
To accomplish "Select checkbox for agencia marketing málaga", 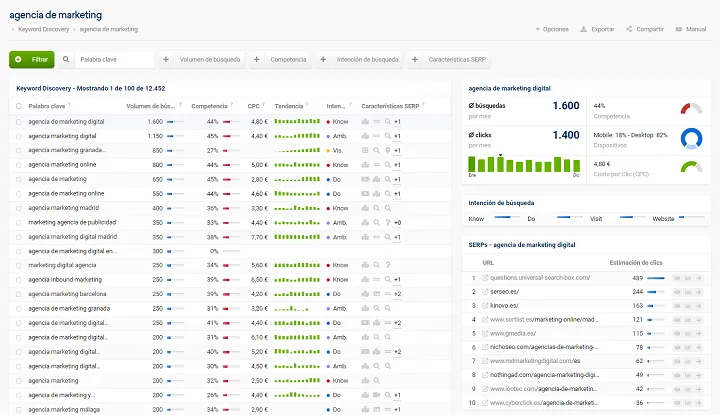I will [x=19, y=410].
